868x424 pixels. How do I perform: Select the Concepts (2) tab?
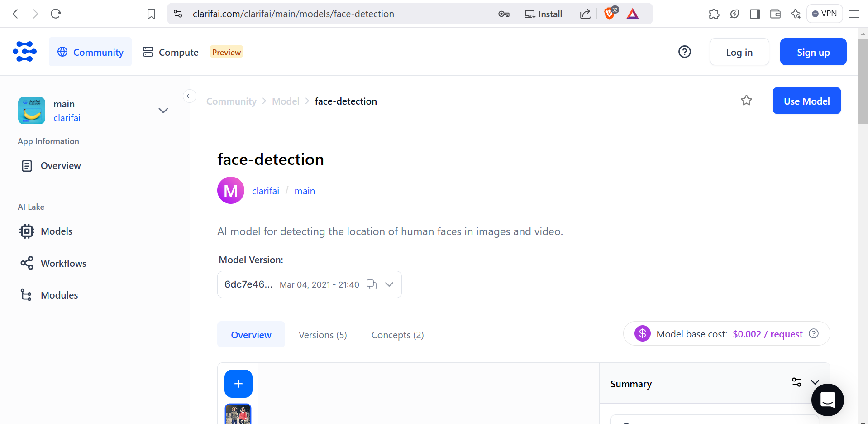point(397,335)
